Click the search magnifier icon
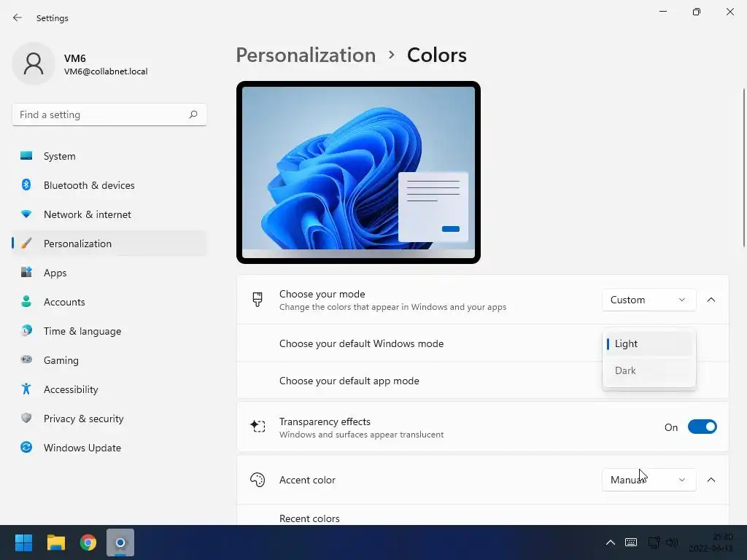 (x=193, y=114)
